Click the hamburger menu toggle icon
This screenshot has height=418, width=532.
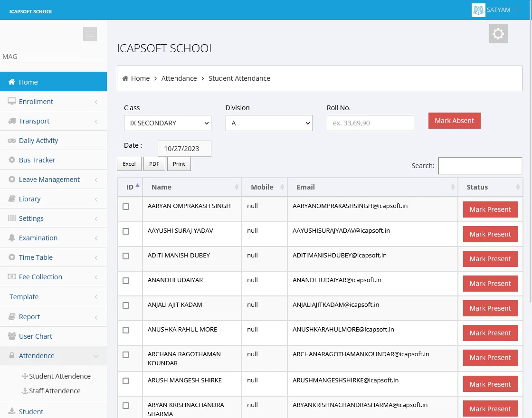(x=90, y=34)
